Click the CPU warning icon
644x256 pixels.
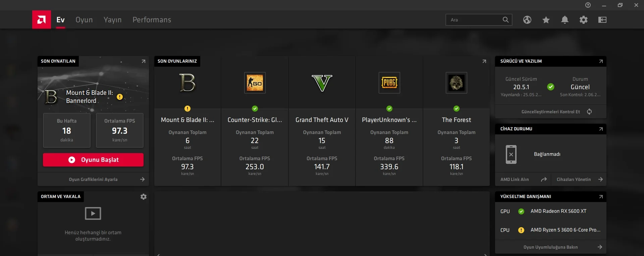pyautogui.click(x=521, y=230)
